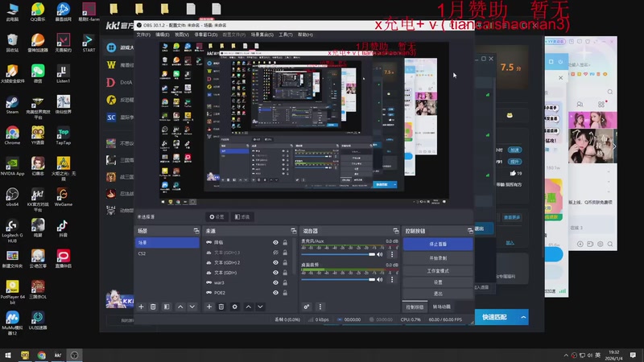Move scene up with arrow
Screen dimensions: 644x362
[x=180, y=306]
